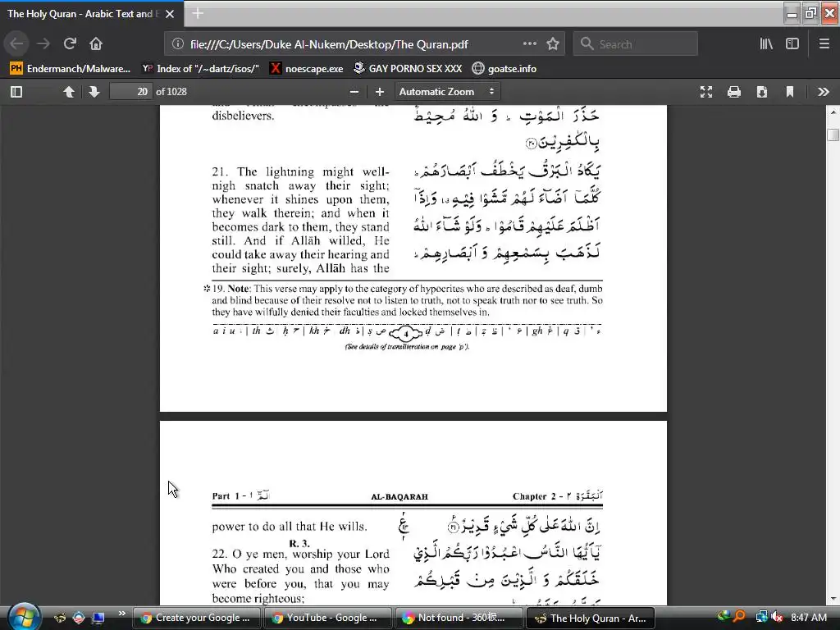The width and height of the screenshot is (840, 630).
Task: Click the Show Desktop quick launch icon
Action: (98, 618)
